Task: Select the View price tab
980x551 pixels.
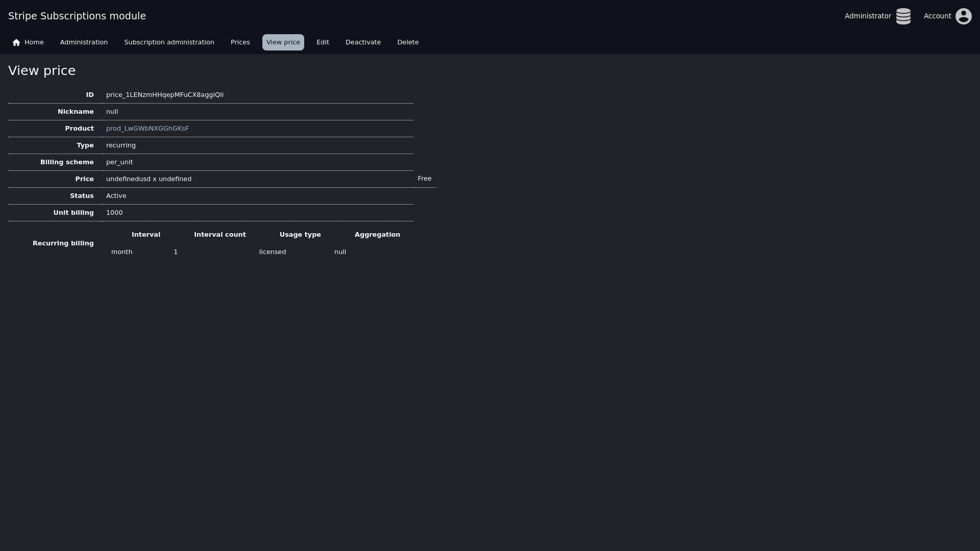Action: [x=283, y=42]
